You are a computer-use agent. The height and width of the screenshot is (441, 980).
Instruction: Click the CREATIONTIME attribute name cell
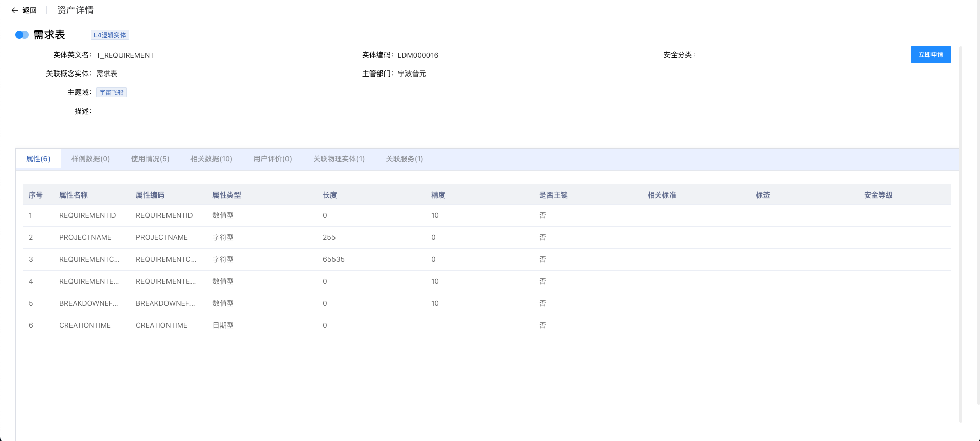pos(85,325)
